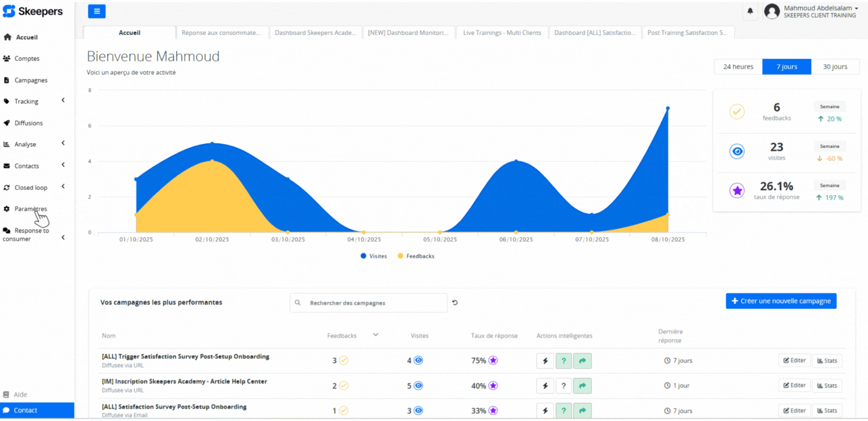Click the question mark action in first campaign row
Viewport: 868px width, 421px height.
[563, 361]
